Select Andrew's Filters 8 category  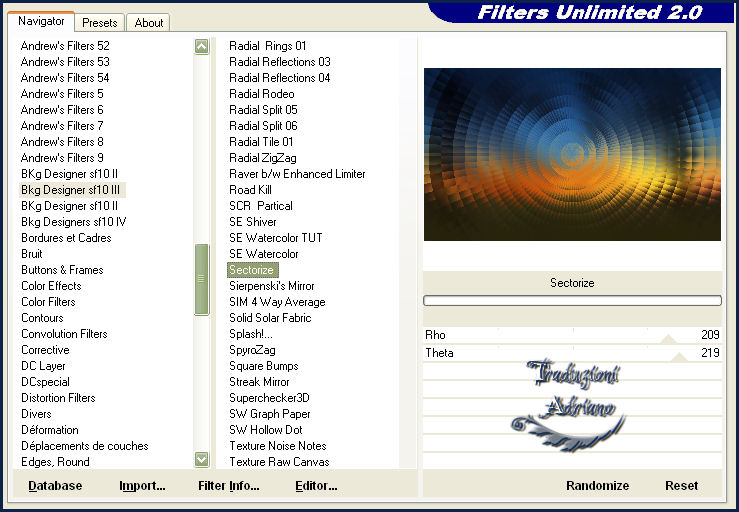coord(62,142)
